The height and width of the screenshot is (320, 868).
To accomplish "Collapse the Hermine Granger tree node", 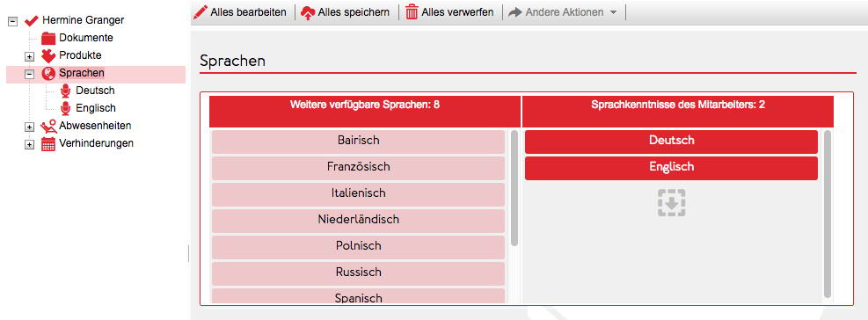I will [13, 21].
